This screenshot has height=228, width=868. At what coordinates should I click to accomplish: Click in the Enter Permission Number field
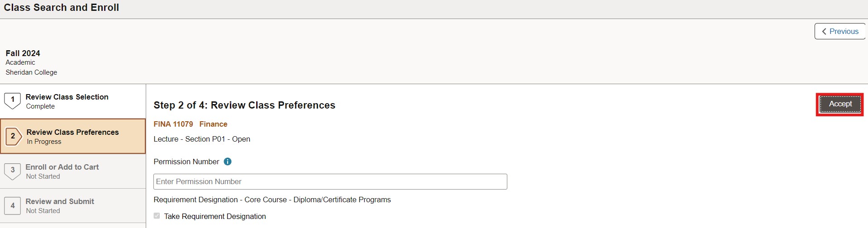[x=330, y=182]
